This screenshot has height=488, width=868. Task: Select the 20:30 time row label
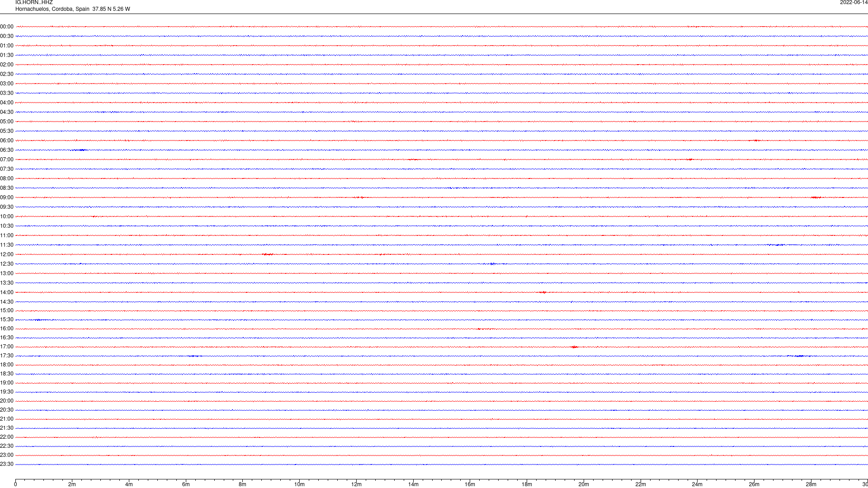coord(7,410)
